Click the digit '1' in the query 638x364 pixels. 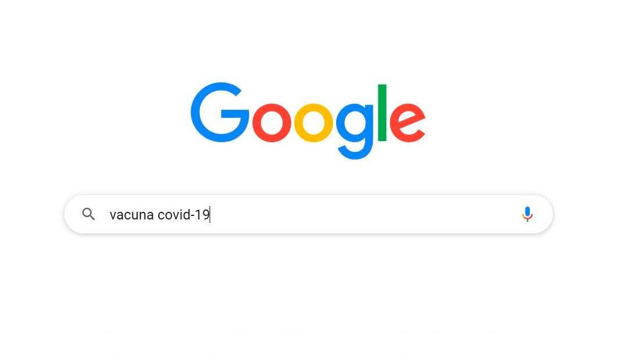tap(199, 214)
